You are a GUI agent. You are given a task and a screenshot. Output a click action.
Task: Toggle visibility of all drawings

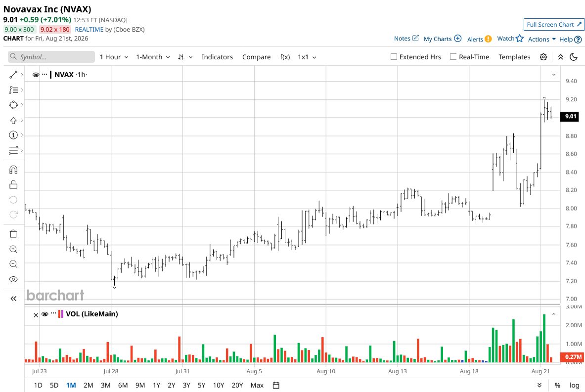pos(13,279)
